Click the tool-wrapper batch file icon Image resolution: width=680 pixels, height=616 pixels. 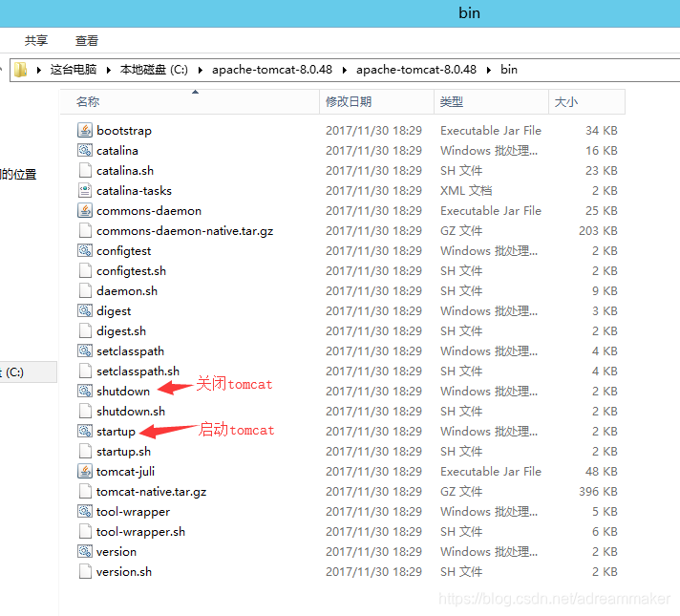click(85, 511)
